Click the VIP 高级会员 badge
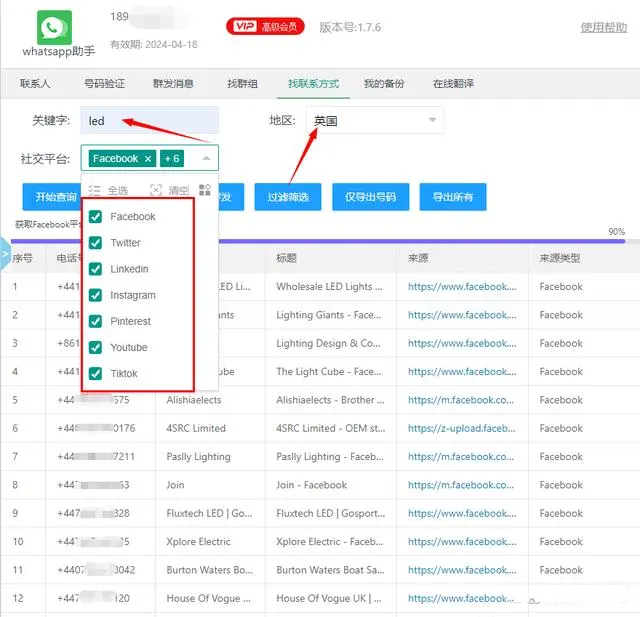This screenshot has width=640, height=617. click(265, 27)
